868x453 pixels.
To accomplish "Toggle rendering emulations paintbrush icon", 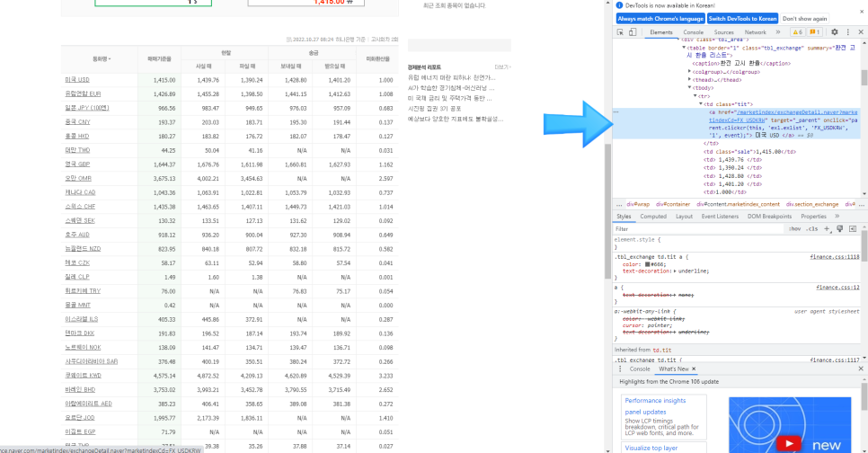I will click(840, 228).
